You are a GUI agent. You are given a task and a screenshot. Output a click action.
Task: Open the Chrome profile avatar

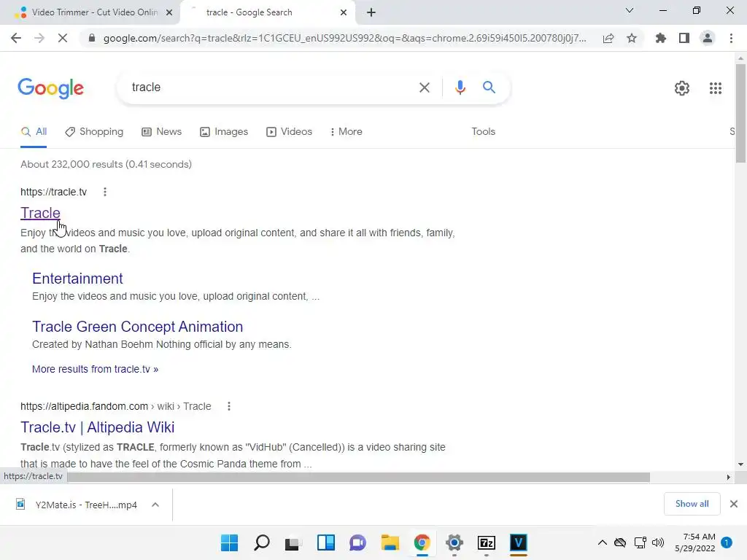708,38
